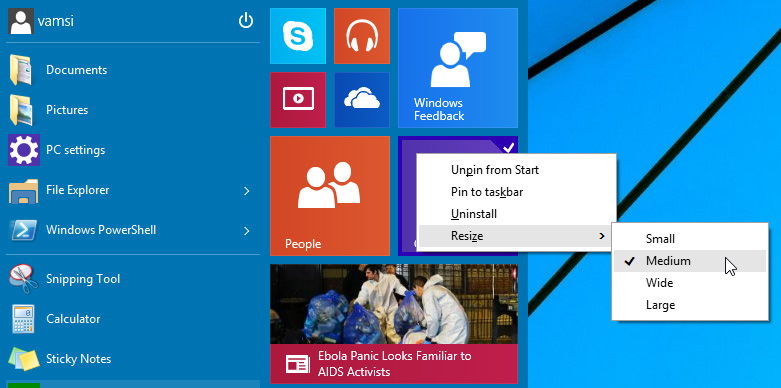Open the vamsi user avatar
The width and height of the screenshot is (781, 388).
point(21,21)
